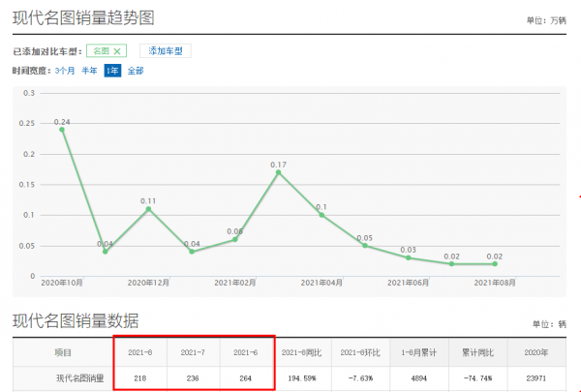Click the 0.17 peak data point
The height and width of the screenshot is (392, 581).
(279, 172)
